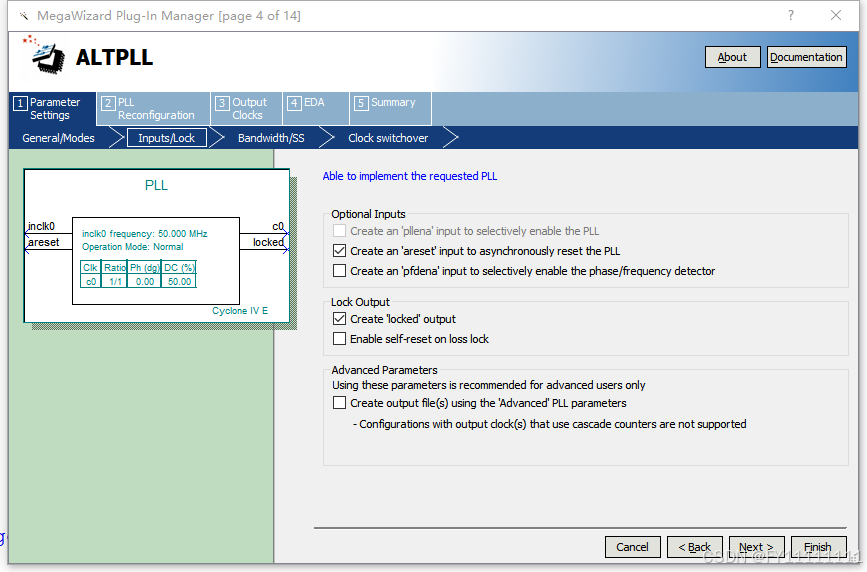Click the c0 output port label
This screenshot has height=572, width=867.
tap(278, 226)
